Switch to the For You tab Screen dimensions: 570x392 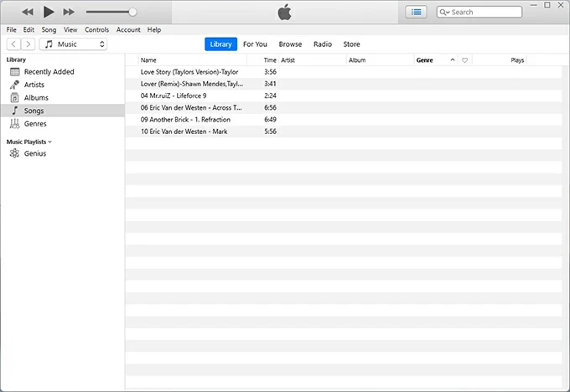pos(255,44)
